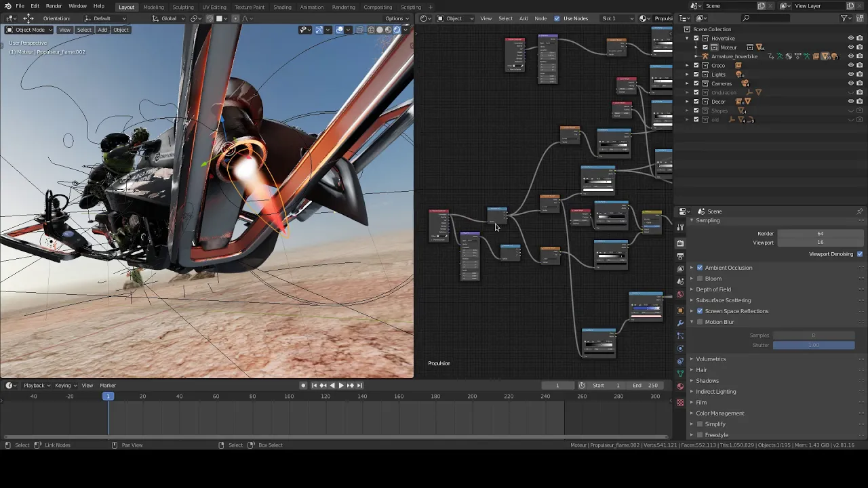This screenshot has width=868, height=488.
Task: Toggle viewport snapping magnet icon
Action: pos(210,18)
